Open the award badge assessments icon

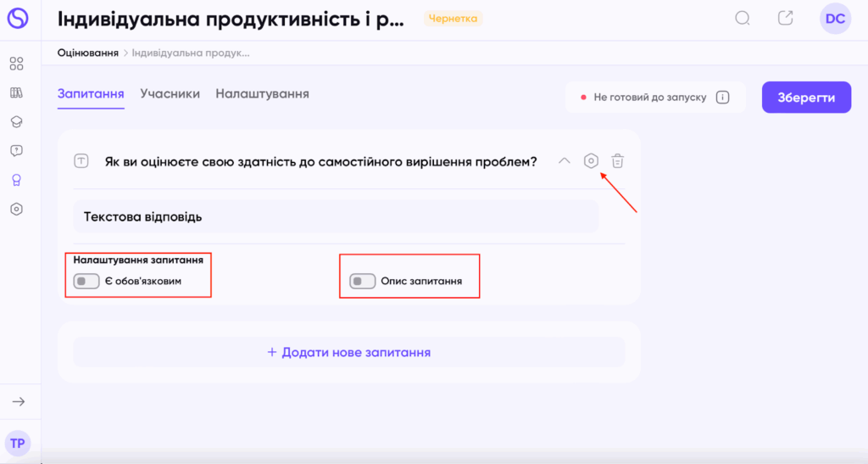[x=16, y=180]
